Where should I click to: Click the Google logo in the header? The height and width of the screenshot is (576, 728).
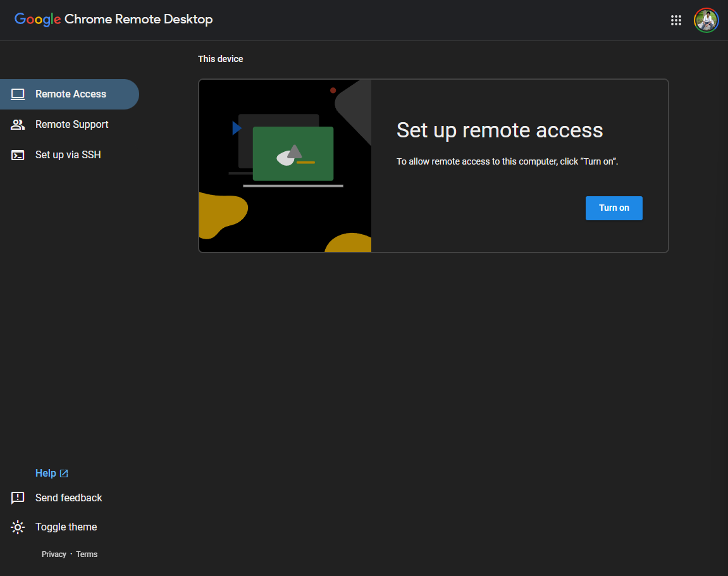coord(37,19)
